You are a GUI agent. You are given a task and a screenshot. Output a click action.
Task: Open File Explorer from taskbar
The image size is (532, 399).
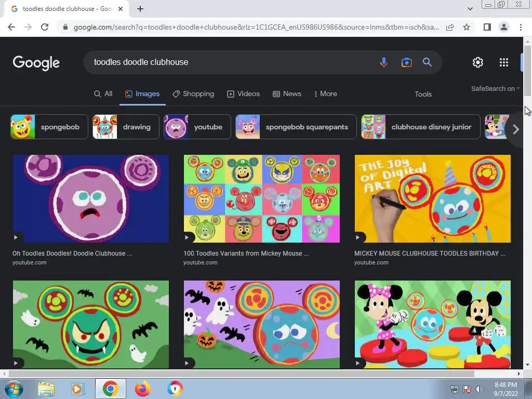46,389
